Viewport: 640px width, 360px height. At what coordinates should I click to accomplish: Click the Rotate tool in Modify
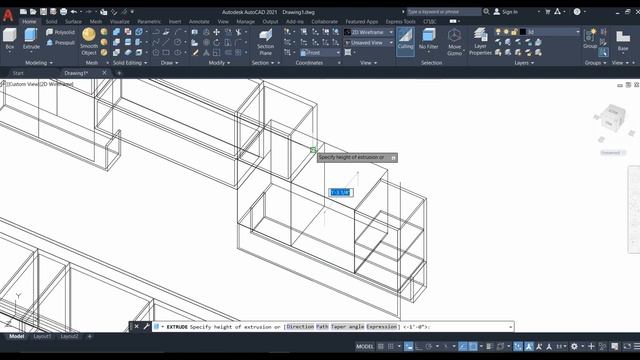coord(216,42)
